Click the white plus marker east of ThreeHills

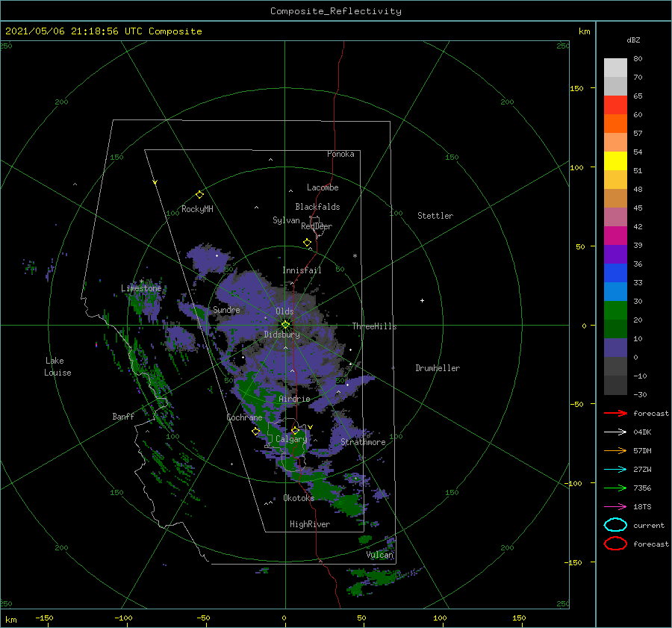[x=422, y=300]
